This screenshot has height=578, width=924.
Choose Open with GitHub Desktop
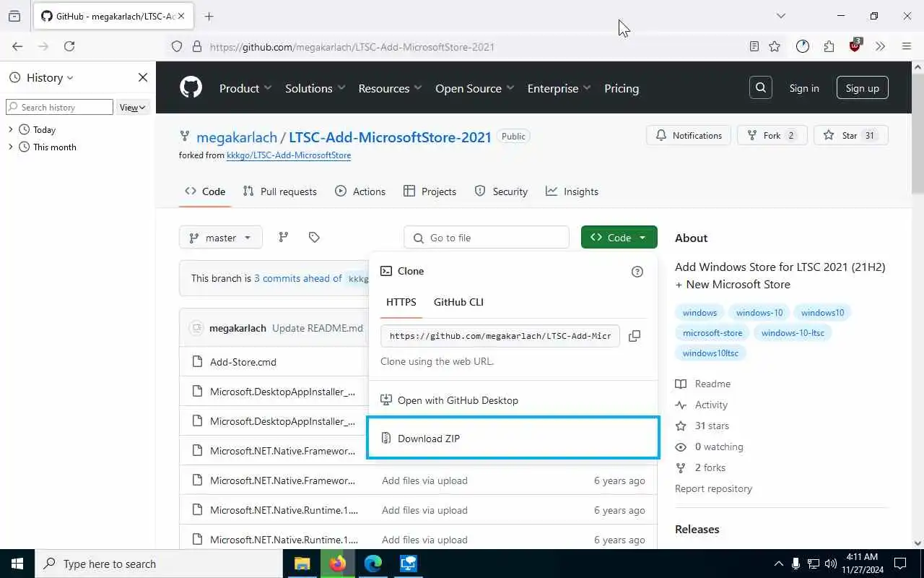pyautogui.click(x=513, y=400)
